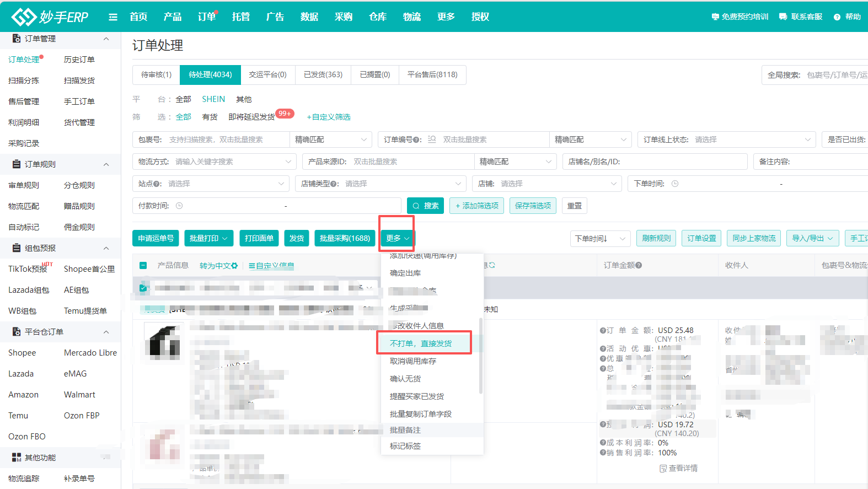Image resolution: width=868 pixels, height=489 pixels.
Task: Open the 店铺类型 dropdown
Action: 381,184
